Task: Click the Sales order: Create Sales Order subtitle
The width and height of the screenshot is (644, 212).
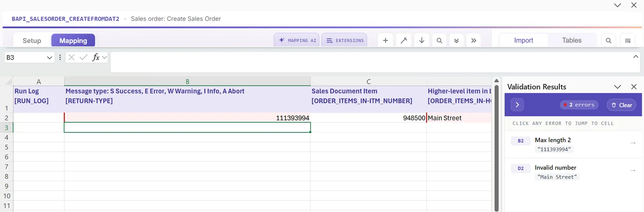Action: (176, 19)
